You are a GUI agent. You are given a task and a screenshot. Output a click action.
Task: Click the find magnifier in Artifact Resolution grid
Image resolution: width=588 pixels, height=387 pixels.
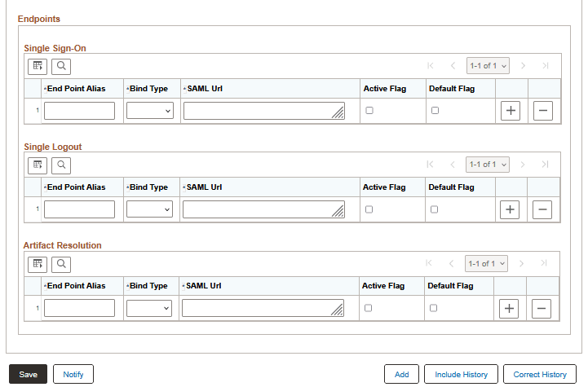61,264
